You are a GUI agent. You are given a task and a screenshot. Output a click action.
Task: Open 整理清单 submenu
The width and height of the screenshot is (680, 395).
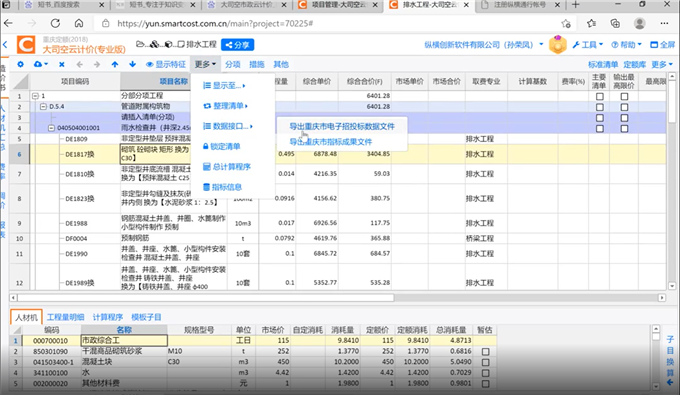click(226, 106)
